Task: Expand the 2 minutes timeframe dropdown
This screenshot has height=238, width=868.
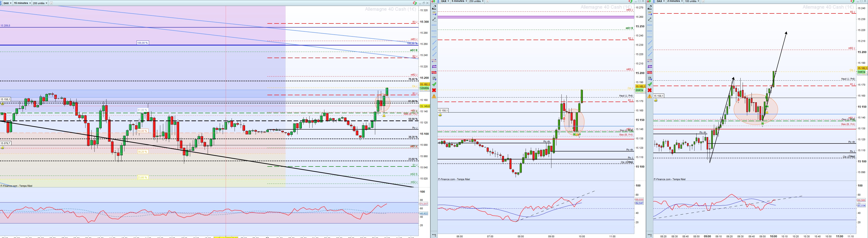Action: 675,1
